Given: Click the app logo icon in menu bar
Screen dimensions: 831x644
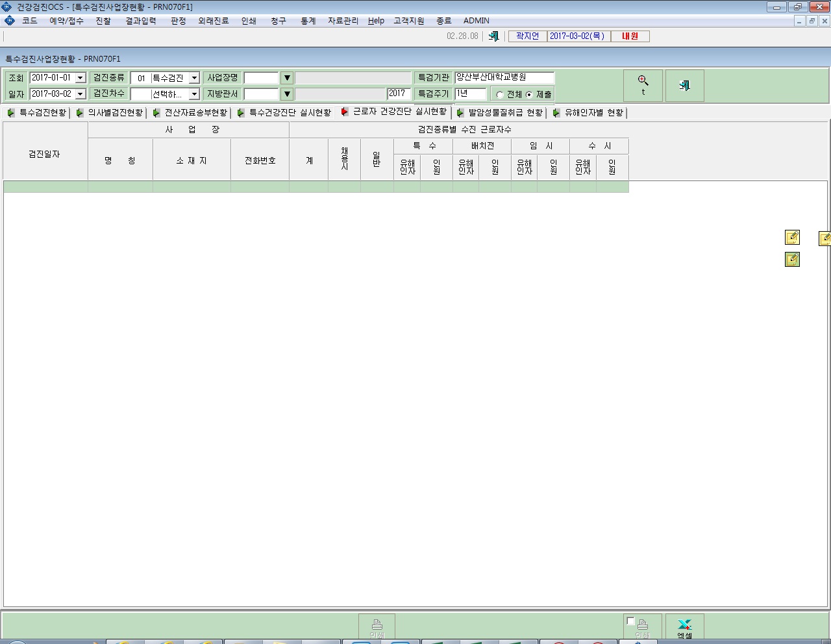Looking at the screenshot, I should pyautogui.click(x=9, y=21).
